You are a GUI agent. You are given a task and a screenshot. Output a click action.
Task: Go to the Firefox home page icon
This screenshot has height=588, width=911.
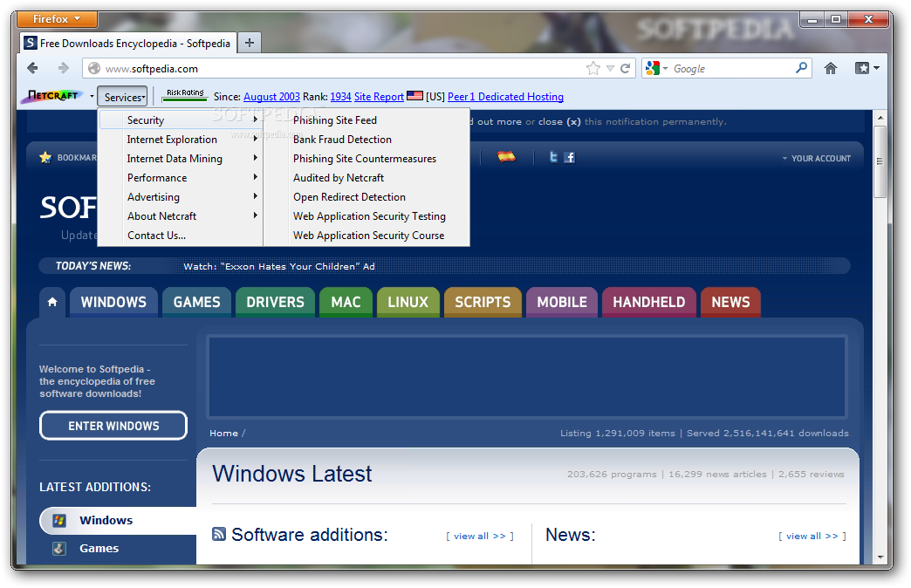click(830, 69)
